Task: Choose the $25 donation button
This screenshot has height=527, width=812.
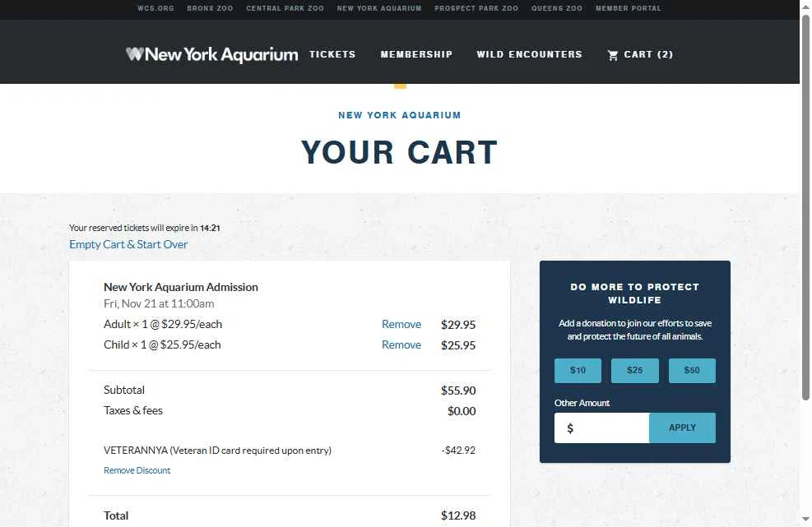Action: [x=635, y=370]
